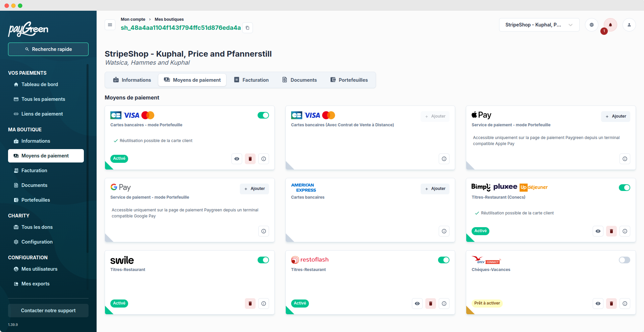
Task: Open the Portefeuilles tab
Action: pyautogui.click(x=349, y=80)
